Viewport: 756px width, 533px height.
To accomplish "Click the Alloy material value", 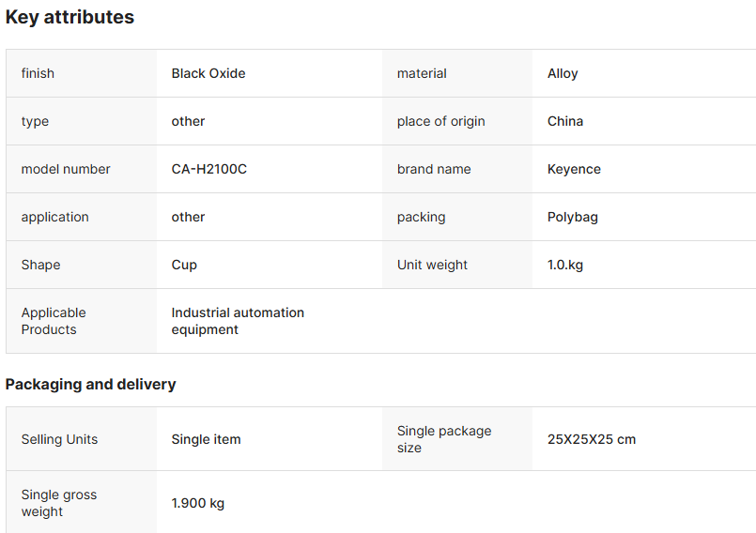I will click(563, 73).
